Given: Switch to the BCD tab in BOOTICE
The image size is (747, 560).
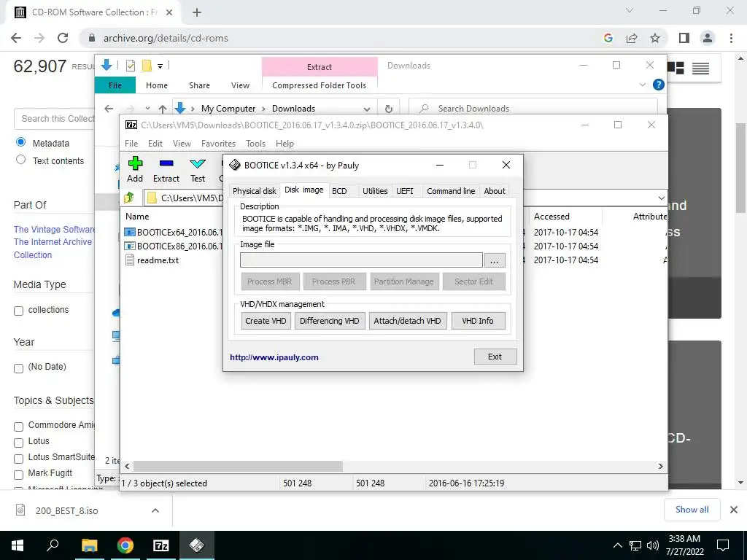Looking at the screenshot, I should pyautogui.click(x=339, y=191).
